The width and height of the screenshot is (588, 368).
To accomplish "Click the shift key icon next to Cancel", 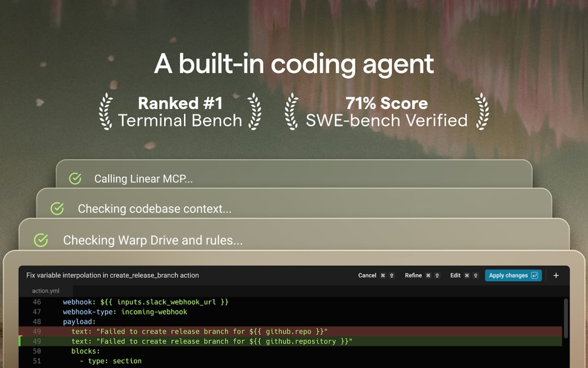I will [391, 276].
